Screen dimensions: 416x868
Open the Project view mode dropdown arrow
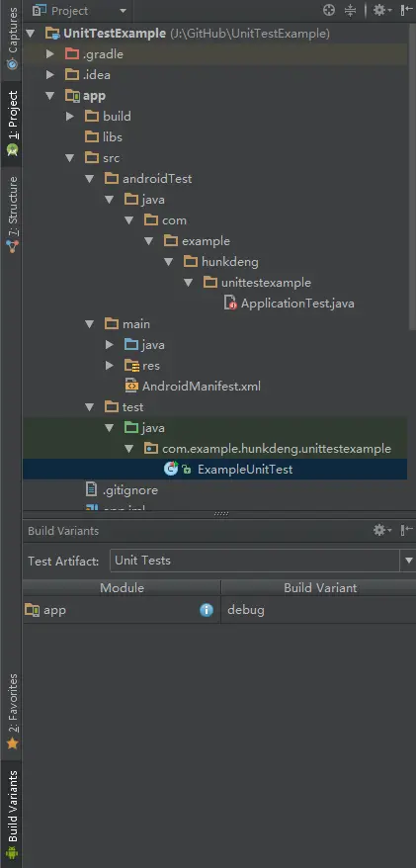pyautogui.click(x=123, y=11)
